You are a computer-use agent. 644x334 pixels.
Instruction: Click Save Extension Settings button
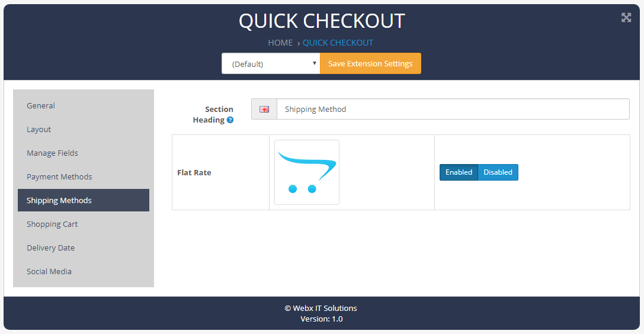point(370,64)
